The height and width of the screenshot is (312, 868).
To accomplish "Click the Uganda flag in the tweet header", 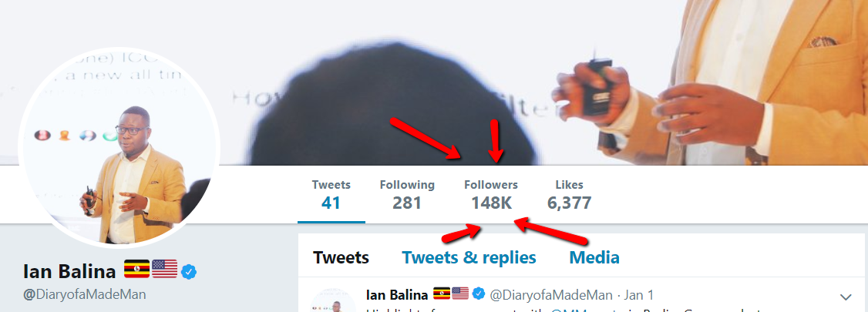I will click(441, 294).
